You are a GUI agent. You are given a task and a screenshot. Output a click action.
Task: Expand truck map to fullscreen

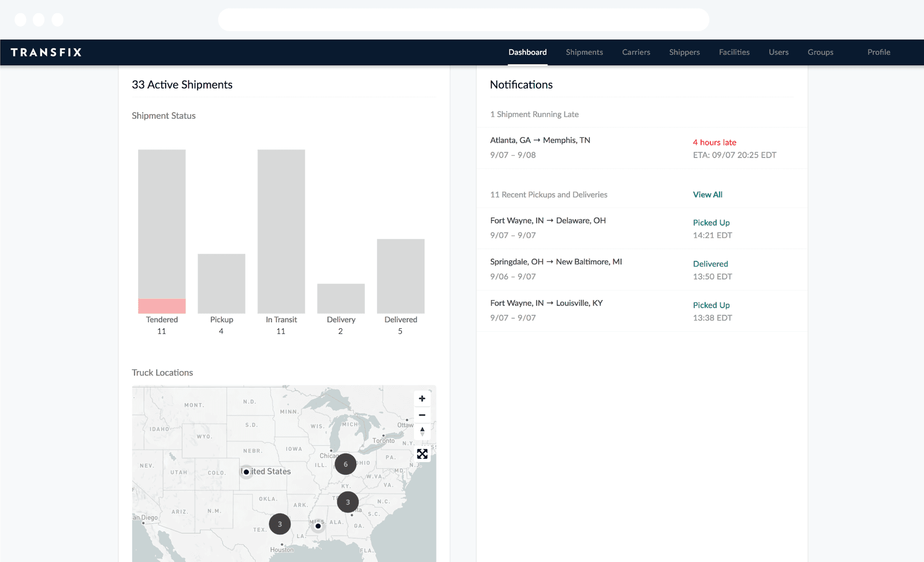(422, 454)
